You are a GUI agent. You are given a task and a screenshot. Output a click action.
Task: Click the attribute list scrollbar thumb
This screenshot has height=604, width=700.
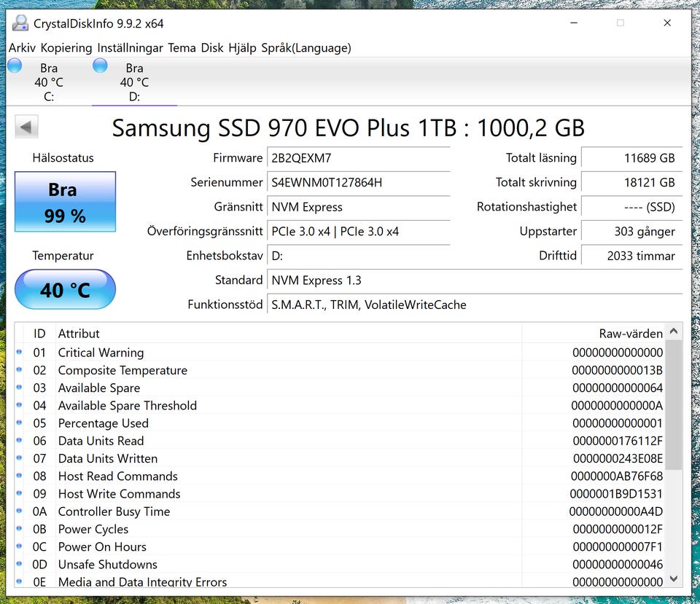(674, 405)
